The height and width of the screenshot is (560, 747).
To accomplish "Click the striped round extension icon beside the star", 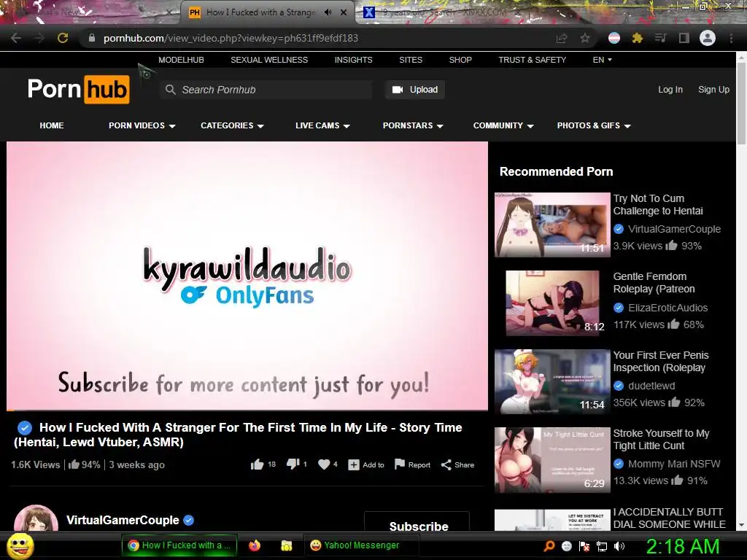I will [614, 38].
